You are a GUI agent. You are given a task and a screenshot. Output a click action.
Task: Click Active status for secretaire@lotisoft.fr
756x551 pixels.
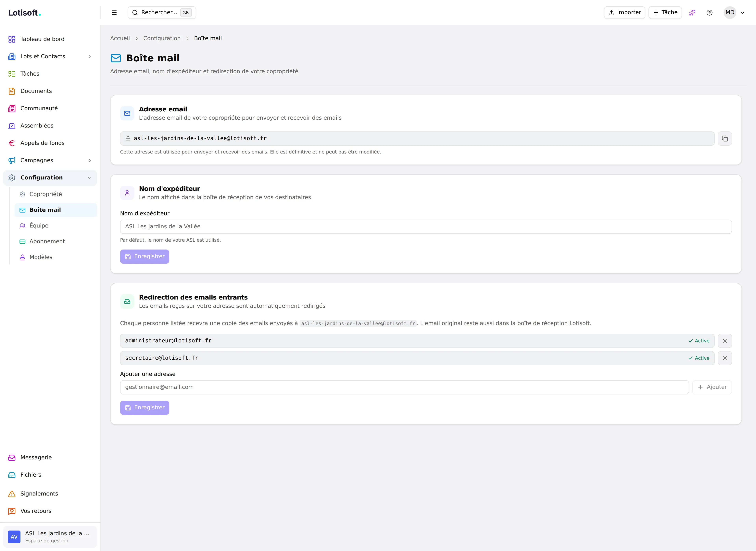coord(699,358)
